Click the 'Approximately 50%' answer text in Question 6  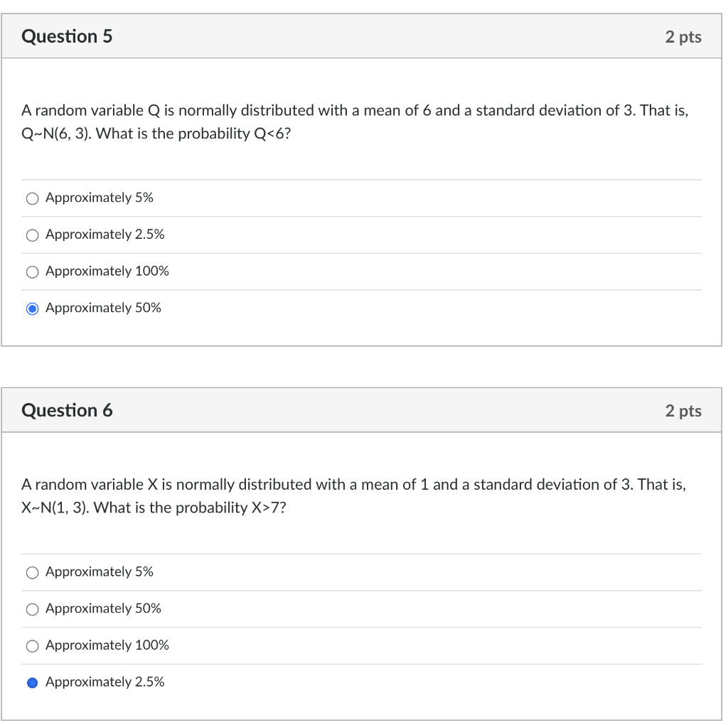point(103,608)
